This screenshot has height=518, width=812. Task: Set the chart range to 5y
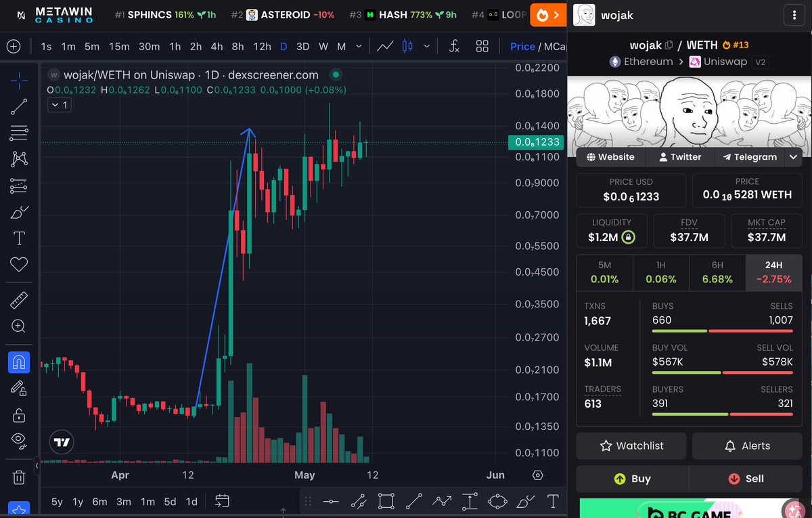coord(57,502)
